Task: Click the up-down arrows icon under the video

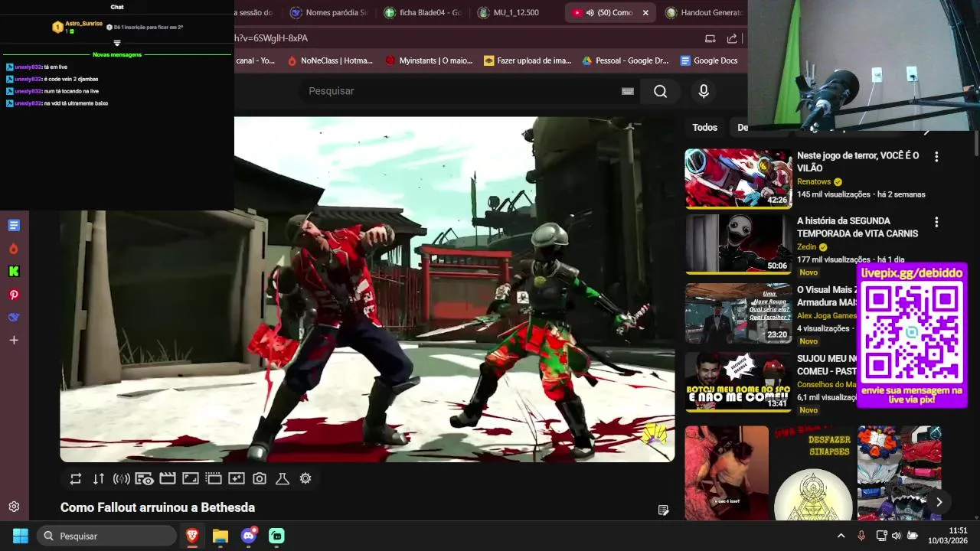Action: point(99,479)
